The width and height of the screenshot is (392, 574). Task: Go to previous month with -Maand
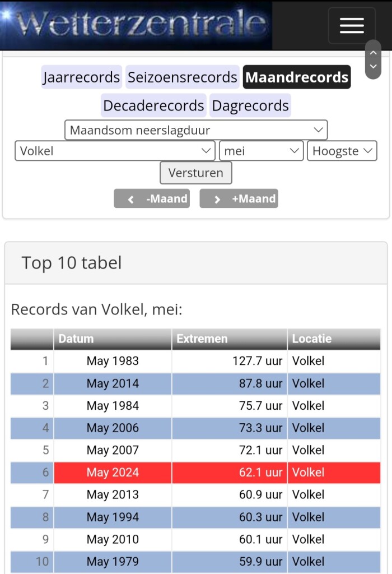(152, 198)
